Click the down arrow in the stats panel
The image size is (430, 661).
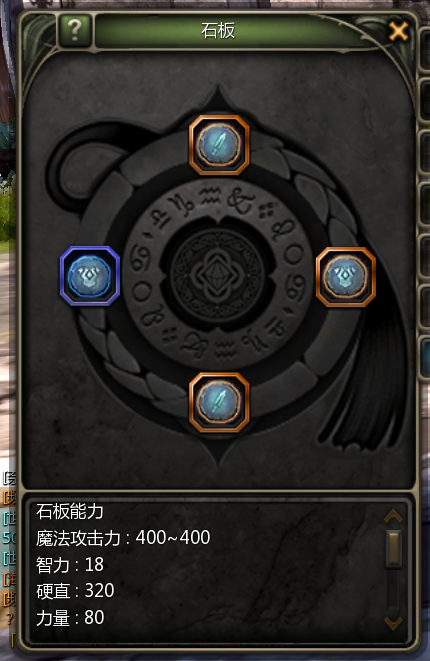pos(393,623)
